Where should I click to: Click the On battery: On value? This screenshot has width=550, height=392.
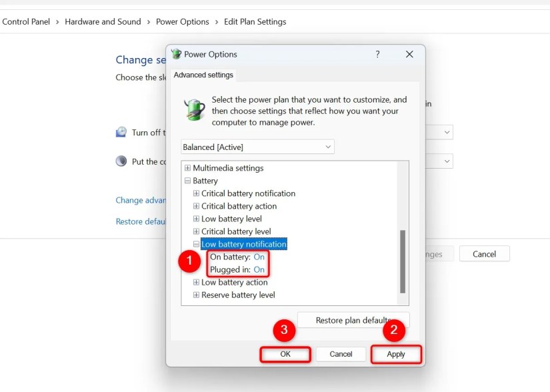(x=259, y=257)
